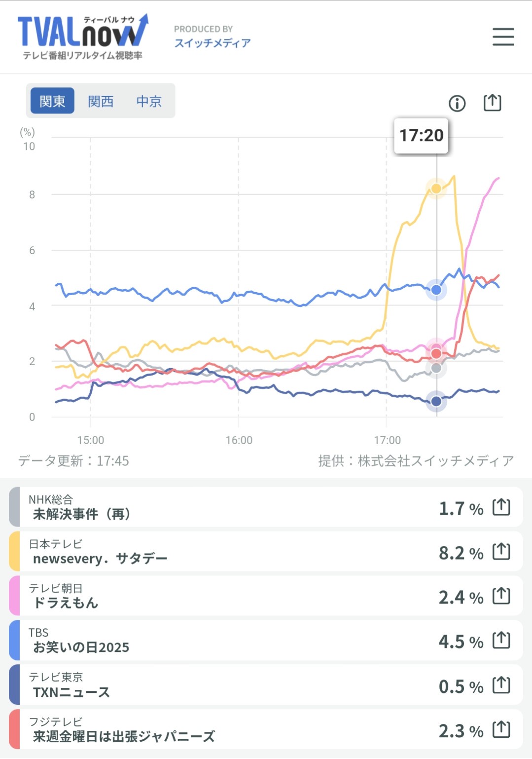This screenshot has height=759, width=532.
Task: Switch to the 中京 region tab
Action: click(149, 101)
